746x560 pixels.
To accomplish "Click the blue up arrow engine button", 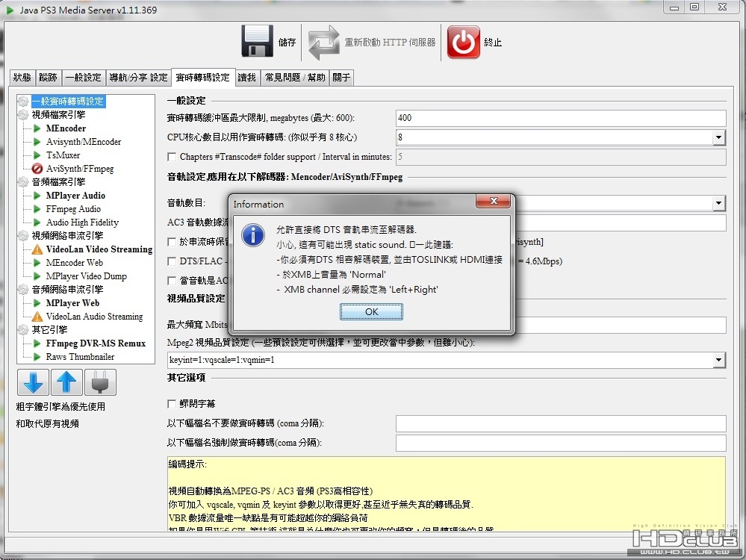I will [x=66, y=382].
